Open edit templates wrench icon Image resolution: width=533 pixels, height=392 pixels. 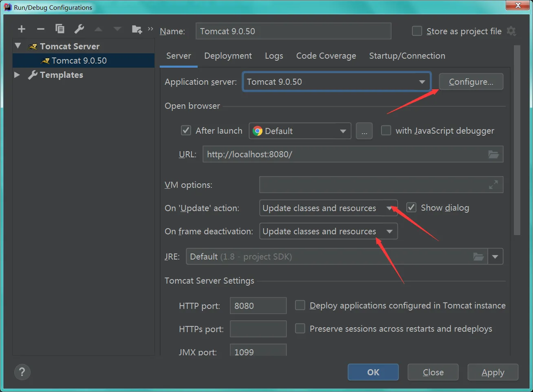coord(79,29)
